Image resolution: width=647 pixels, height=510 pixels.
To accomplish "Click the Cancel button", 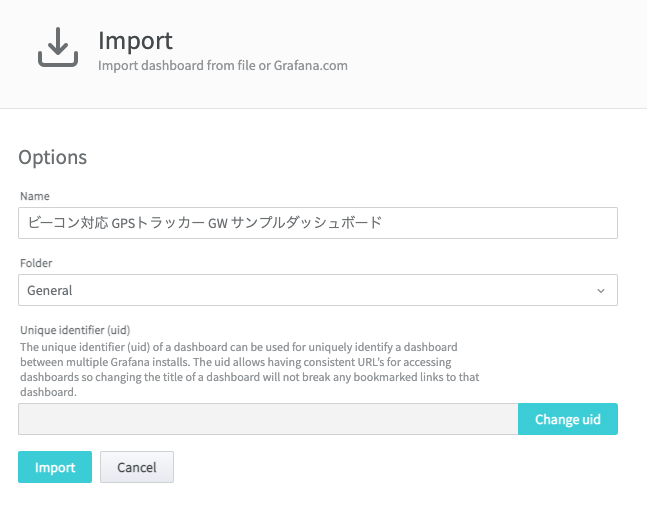I will (x=137, y=467).
